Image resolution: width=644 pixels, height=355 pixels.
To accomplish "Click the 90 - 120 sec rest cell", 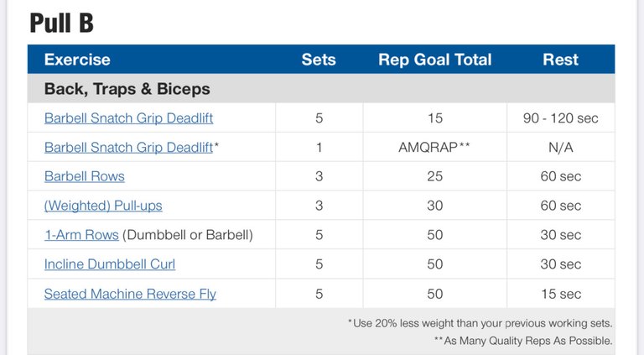I will click(x=561, y=118).
